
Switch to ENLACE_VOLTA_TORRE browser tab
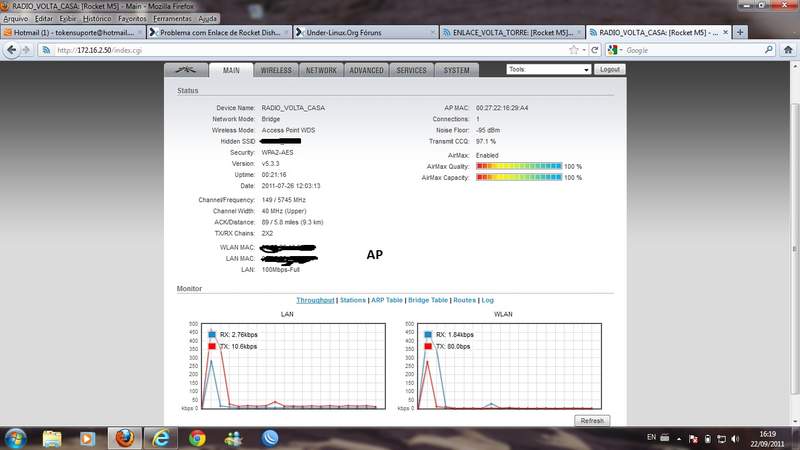[x=512, y=32]
